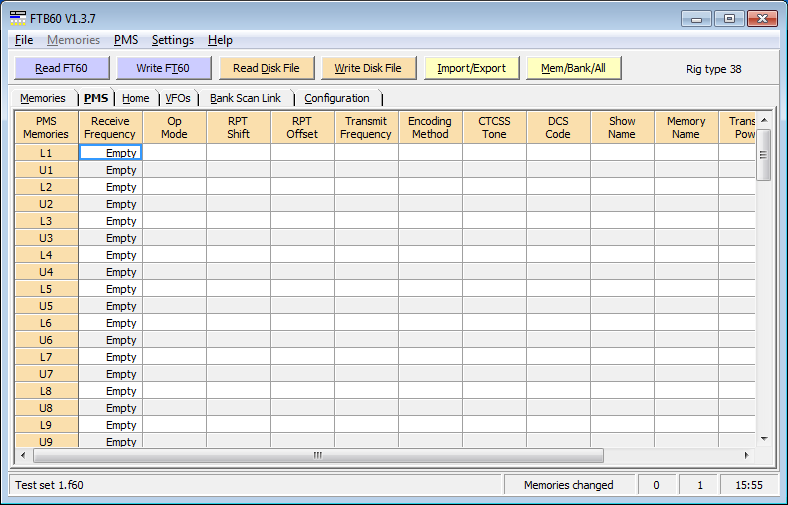The height and width of the screenshot is (505, 788).
Task: Select the U5 PMS memory row header
Action: (x=46, y=306)
